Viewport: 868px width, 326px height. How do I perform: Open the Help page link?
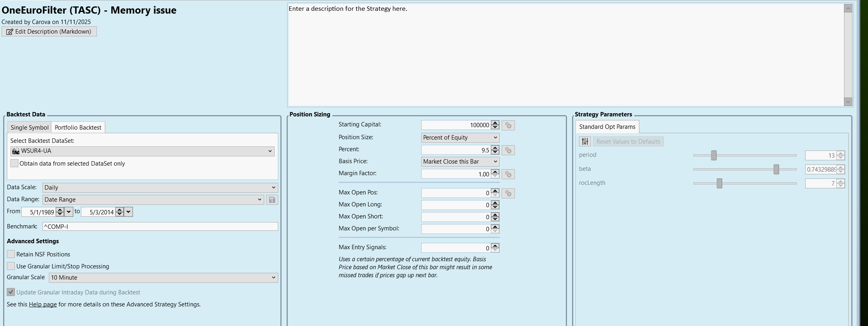[x=42, y=304]
